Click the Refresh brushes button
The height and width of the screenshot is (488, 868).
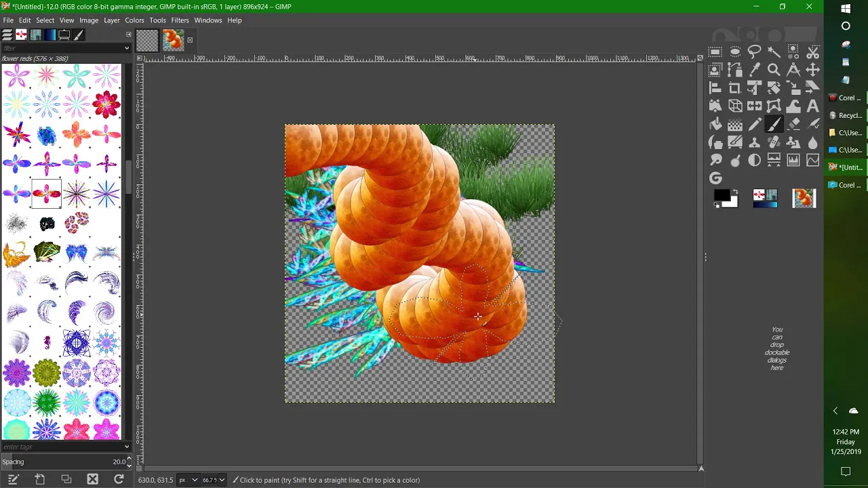pyautogui.click(x=119, y=479)
